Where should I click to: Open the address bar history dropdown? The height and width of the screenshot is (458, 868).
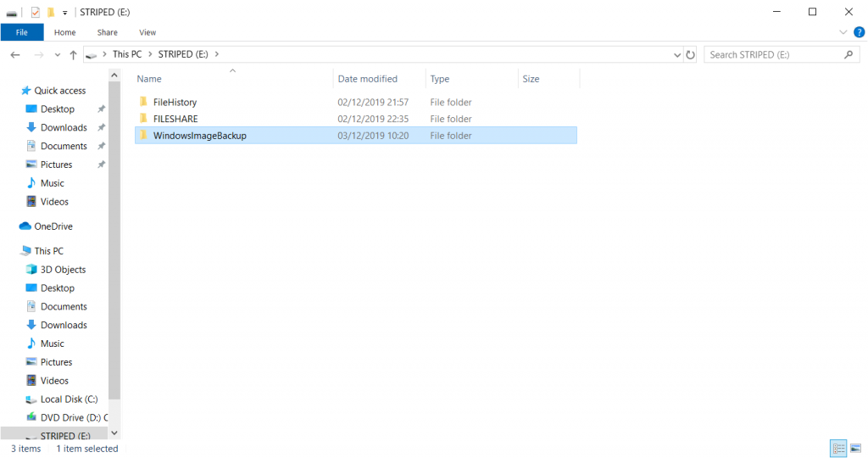(x=677, y=55)
